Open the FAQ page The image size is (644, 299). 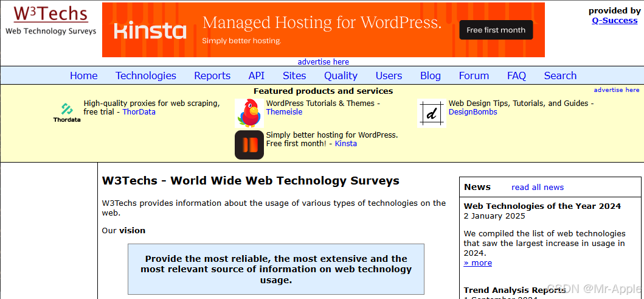pyautogui.click(x=517, y=76)
